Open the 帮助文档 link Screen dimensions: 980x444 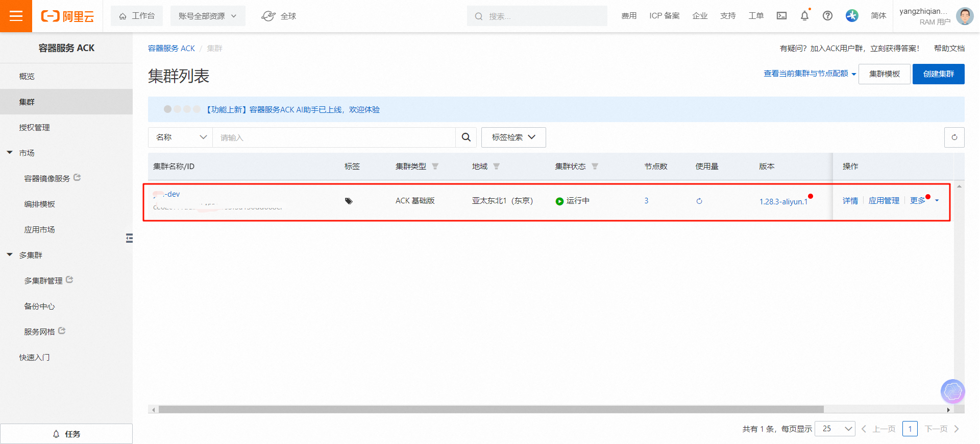click(x=949, y=49)
